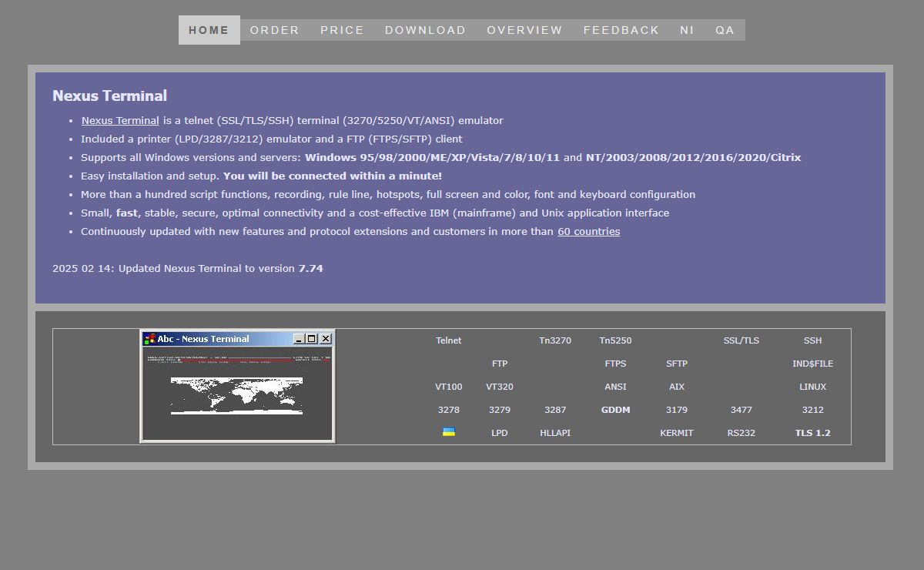Open the PRICE menu item
The width and height of the screenshot is (924, 570).
pyautogui.click(x=342, y=30)
